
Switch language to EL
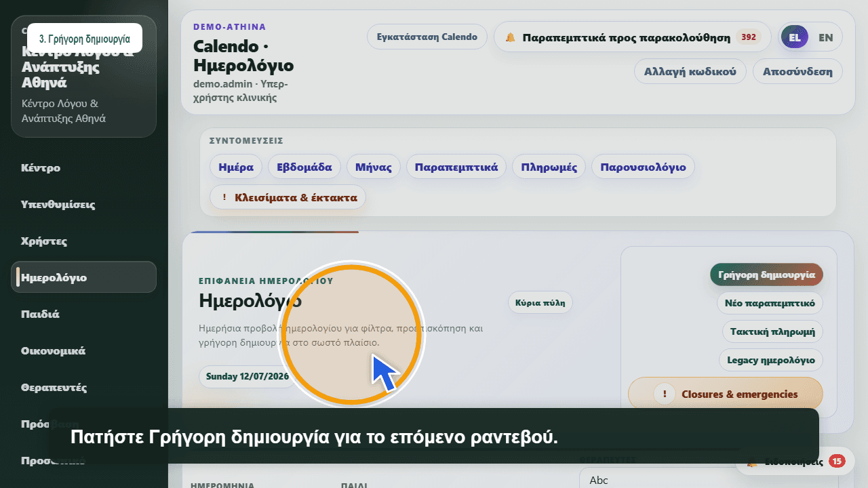(794, 37)
